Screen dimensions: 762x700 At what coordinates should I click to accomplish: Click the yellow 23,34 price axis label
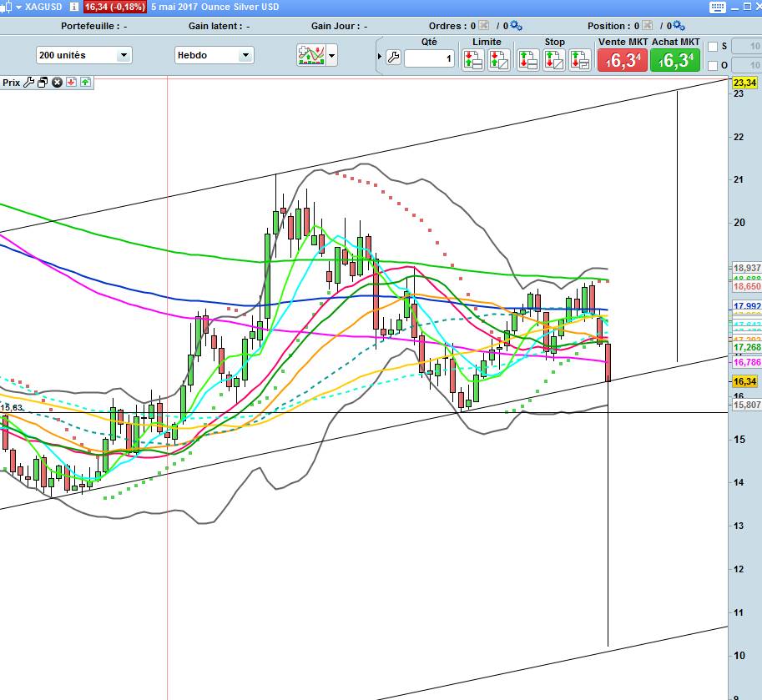pos(745,83)
